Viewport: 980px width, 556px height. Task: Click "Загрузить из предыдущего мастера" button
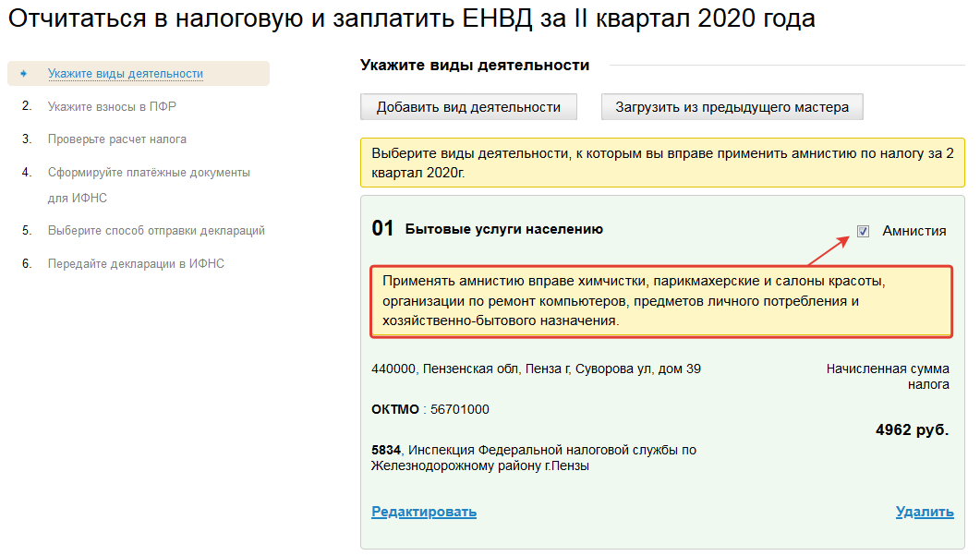click(x=732, y=107)
